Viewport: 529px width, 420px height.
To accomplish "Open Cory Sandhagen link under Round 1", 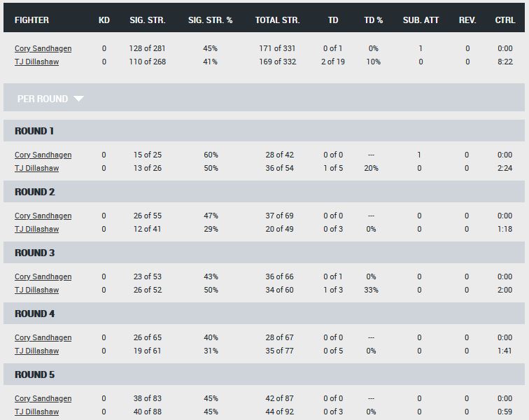I will (x=43, y=155).
